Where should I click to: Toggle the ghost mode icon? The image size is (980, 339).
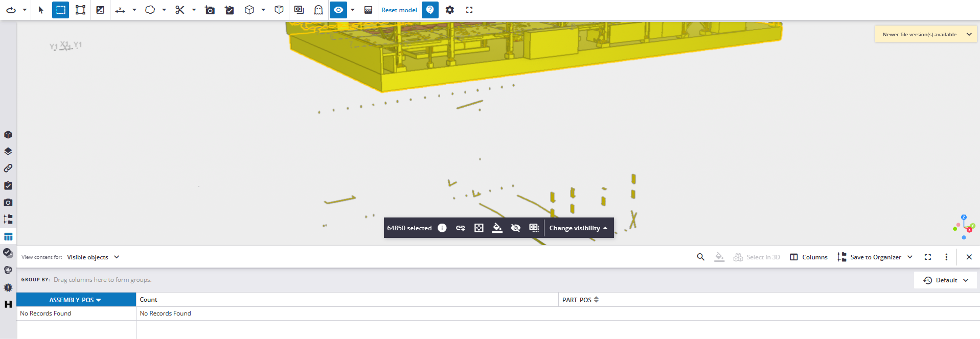(x=318, y=10)
